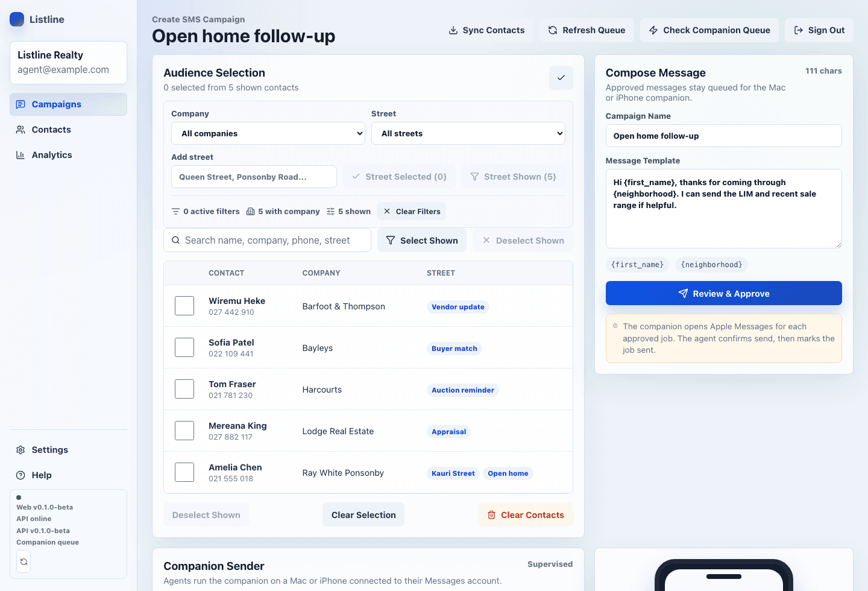Click the Appraisal tag
This screenshot has width=868, height=591.
[x=448, y=432]
